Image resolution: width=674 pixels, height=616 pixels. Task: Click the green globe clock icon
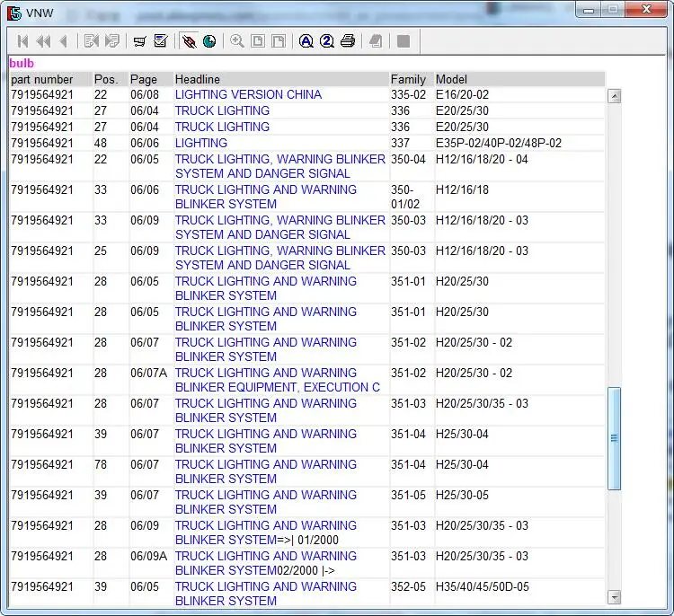point(209,41)
